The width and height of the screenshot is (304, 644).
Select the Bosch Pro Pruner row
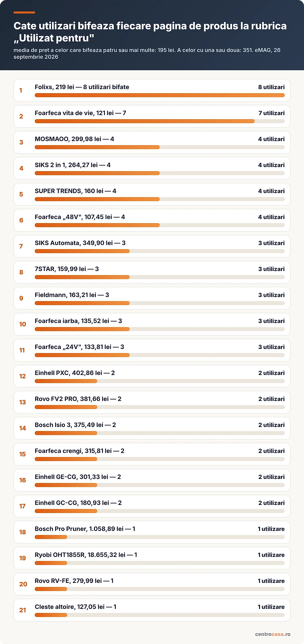[152, 532]
